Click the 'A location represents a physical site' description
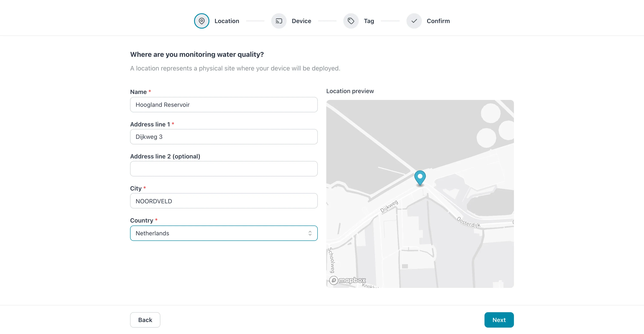This screenshot has height=334, width=644. (x=235, y=68)
